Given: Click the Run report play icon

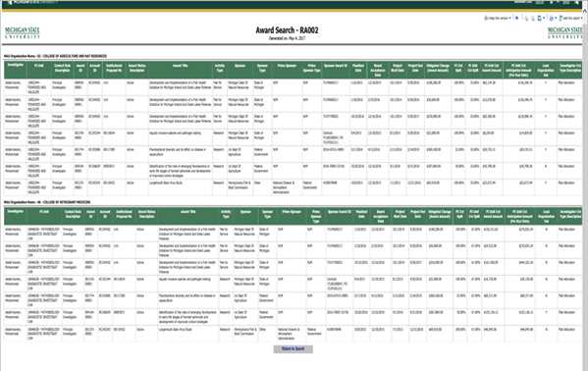Looking at the screenshot, I should point(517,18).
